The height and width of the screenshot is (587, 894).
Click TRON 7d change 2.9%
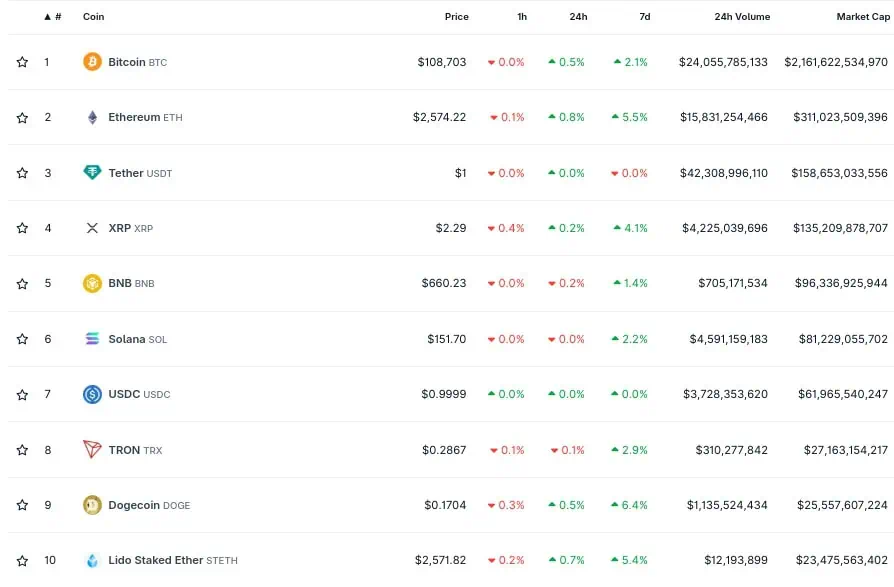(630, 450)
